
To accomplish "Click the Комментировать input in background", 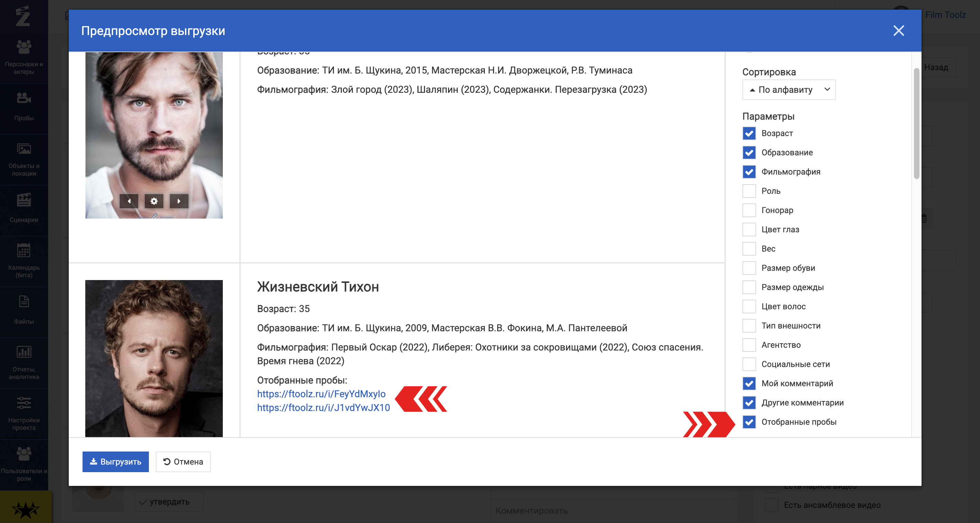I will [613, 510].
